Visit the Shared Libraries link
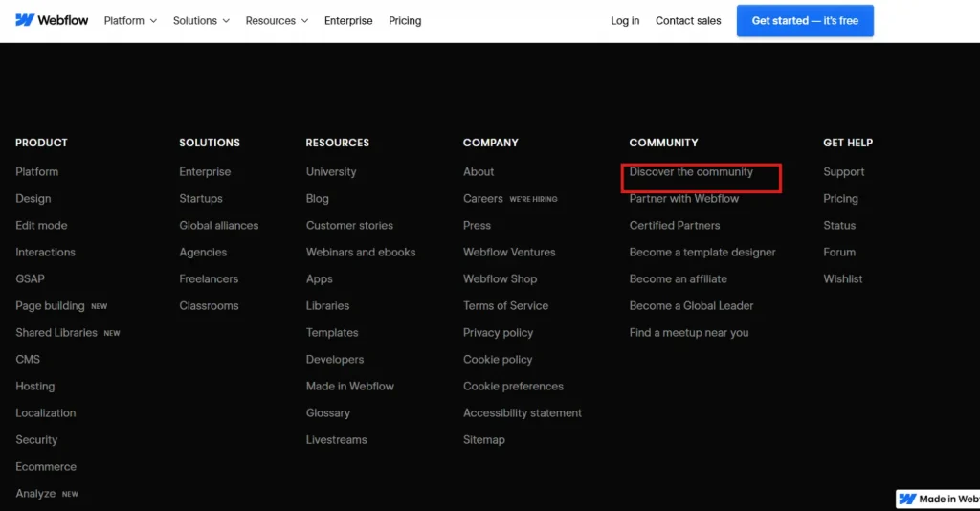Image resolution: width=980 pixels, height=511 pixels. 56,333
